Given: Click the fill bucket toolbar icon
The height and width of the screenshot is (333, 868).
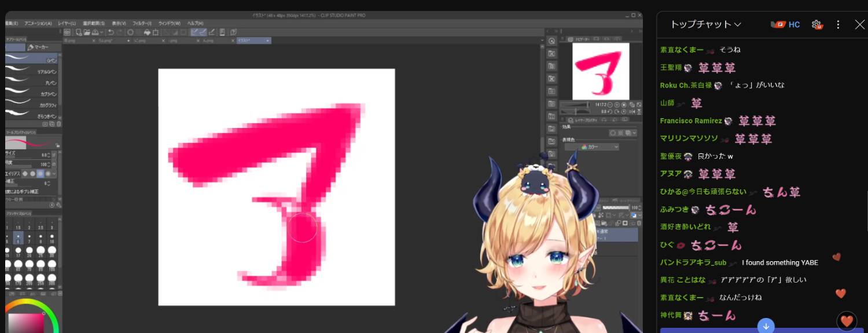Looking at the screenshot, I should coord(147,32).
